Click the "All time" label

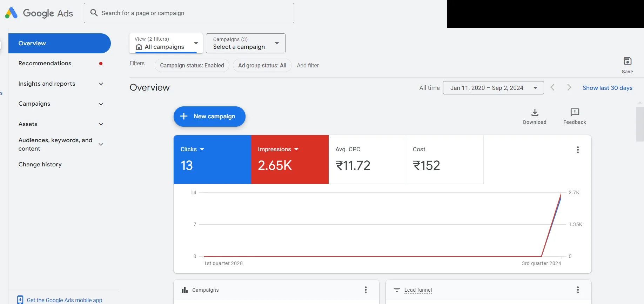tap(429, 88)
